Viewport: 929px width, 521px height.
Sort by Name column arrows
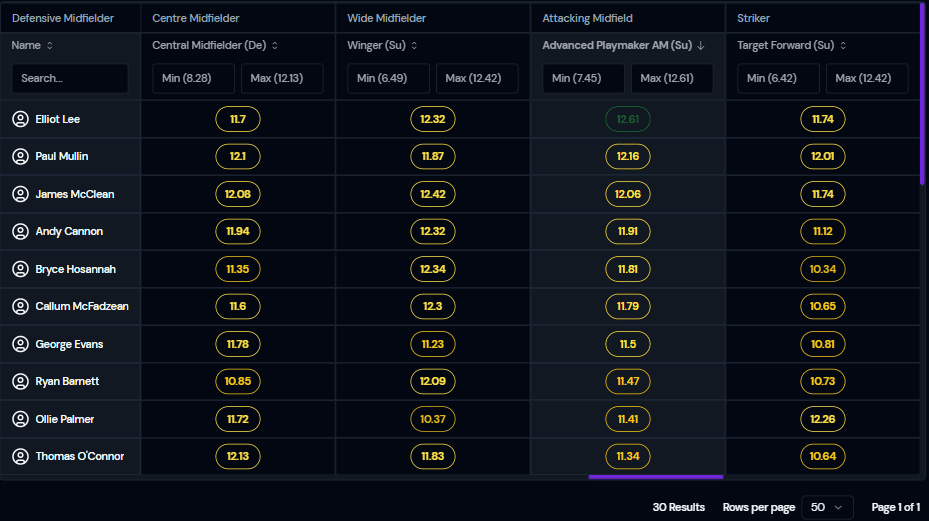(x=50, y=46)
